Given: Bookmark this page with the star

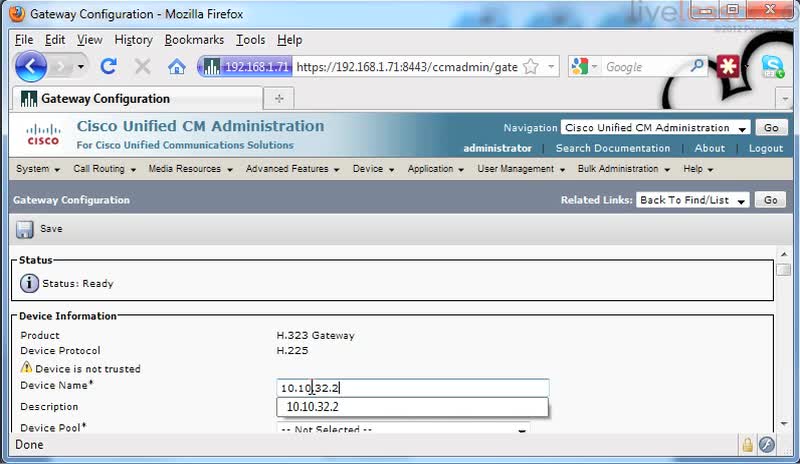Looking at the screenshot, I should (531, 66).
